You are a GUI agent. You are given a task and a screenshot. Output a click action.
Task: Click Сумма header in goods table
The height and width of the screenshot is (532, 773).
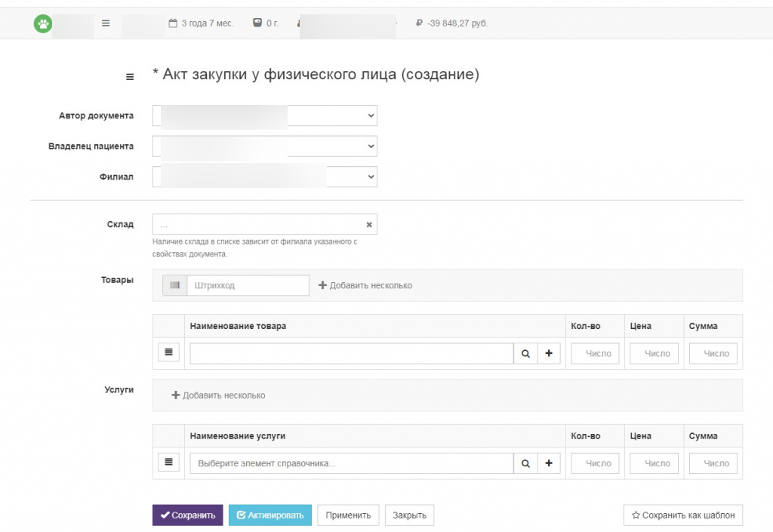(703, 326)
